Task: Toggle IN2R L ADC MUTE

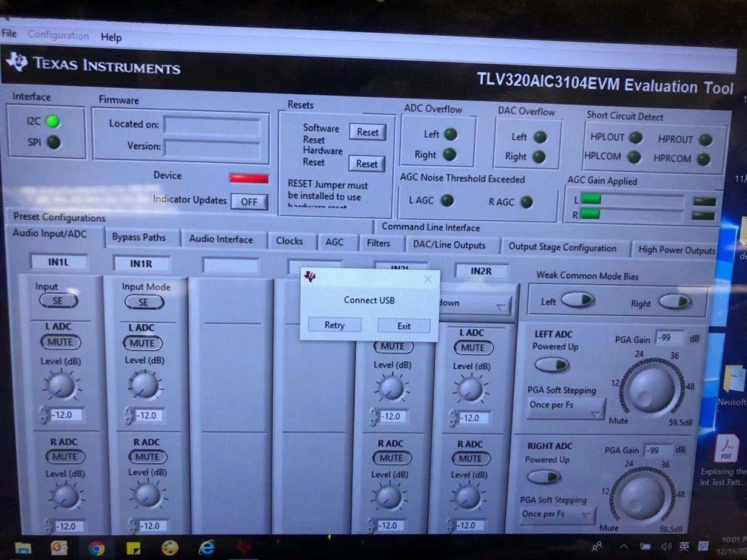Action: [x=472, y=347]
